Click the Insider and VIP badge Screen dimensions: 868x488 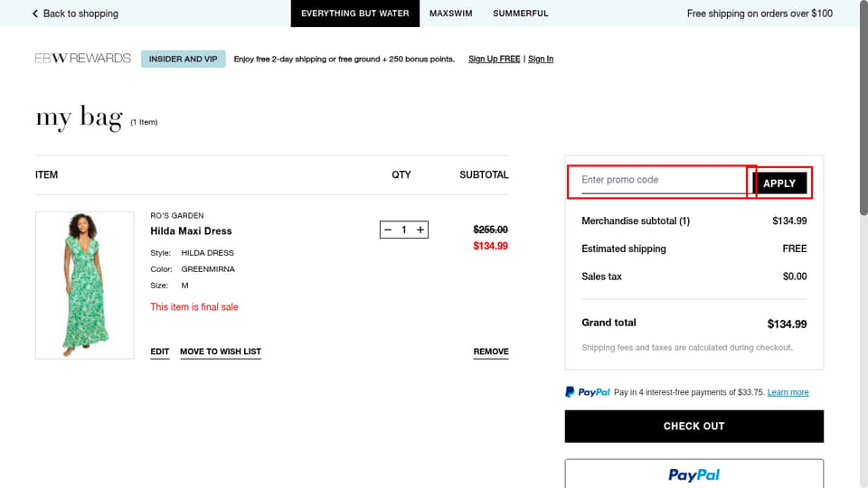184,59
